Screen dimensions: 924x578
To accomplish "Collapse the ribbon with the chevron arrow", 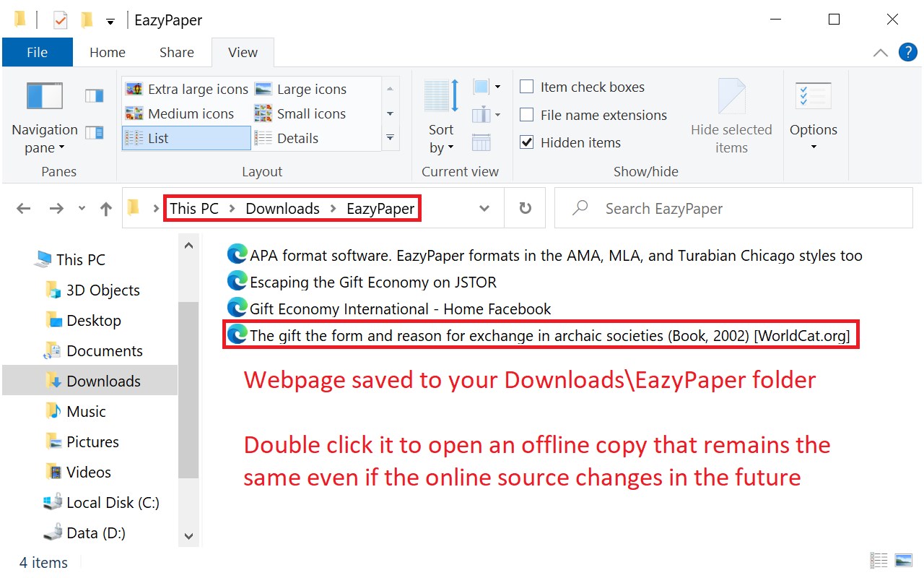I will pyautogui.click(x=881, y=52).
